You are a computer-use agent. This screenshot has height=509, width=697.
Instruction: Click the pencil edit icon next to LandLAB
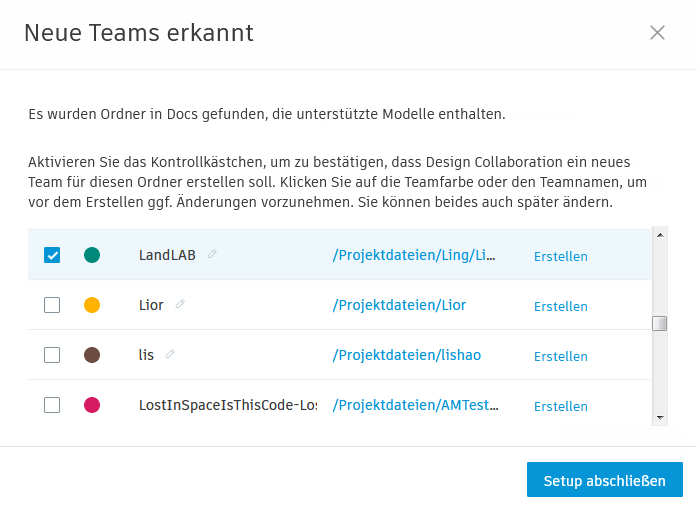(x=212, y=254)
